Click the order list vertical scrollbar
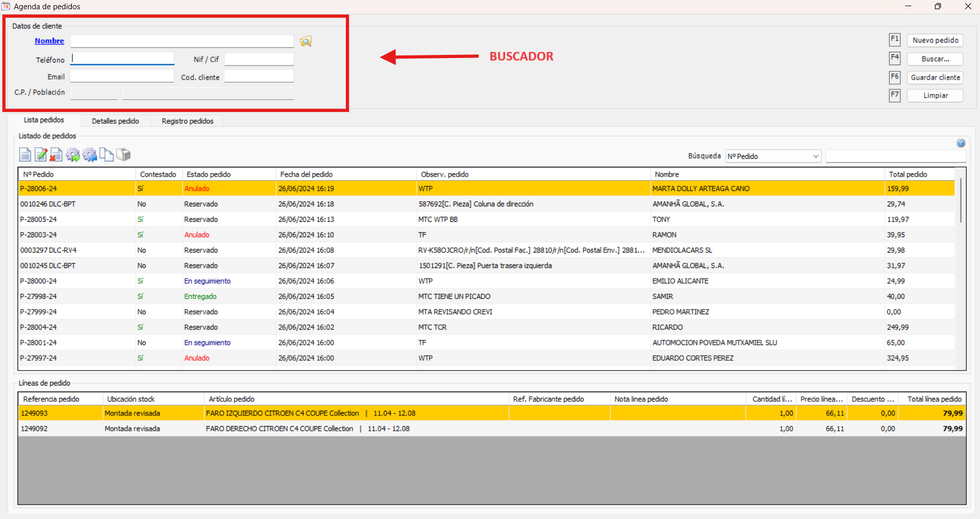The width and height of the screenshot is (980, 519). tap(960, 201)
